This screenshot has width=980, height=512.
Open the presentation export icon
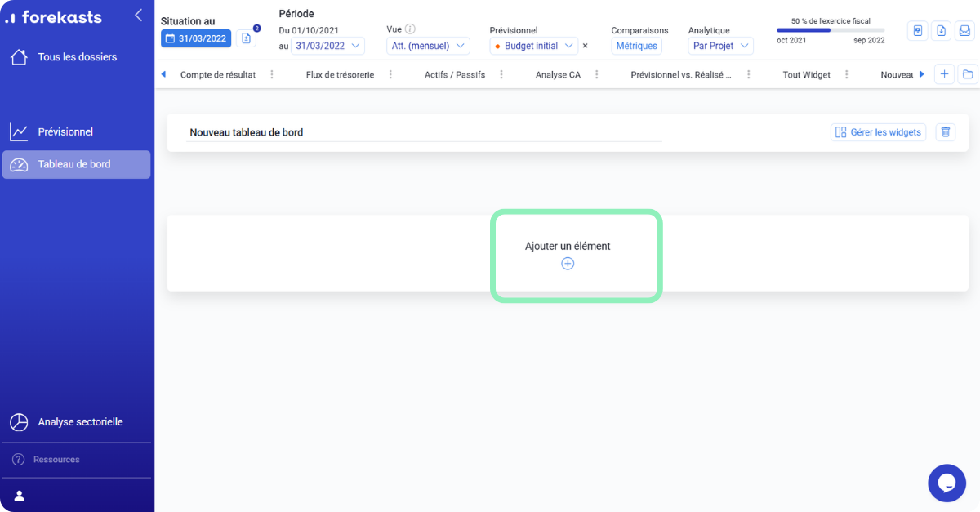(x=918, y=30)
